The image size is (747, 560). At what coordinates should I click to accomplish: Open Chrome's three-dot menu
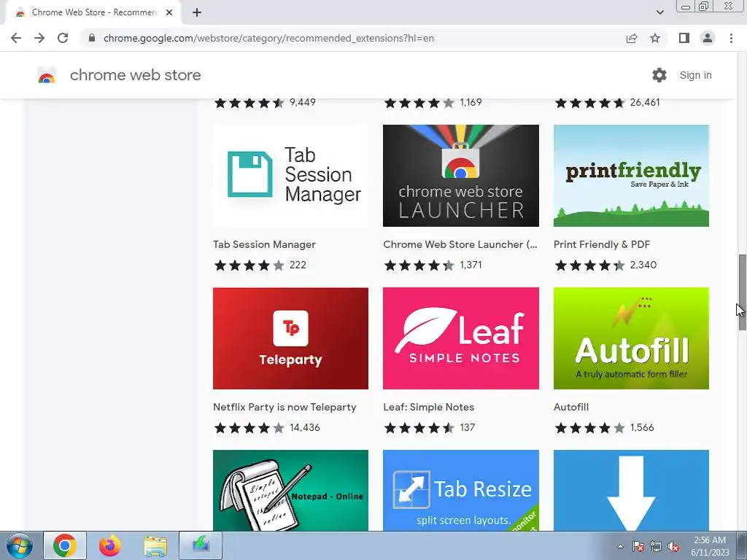pyautogui.click(x=731, y=38)
